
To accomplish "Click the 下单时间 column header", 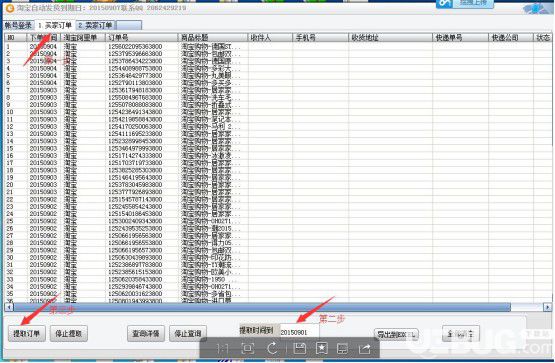I will tap(44, 38).
